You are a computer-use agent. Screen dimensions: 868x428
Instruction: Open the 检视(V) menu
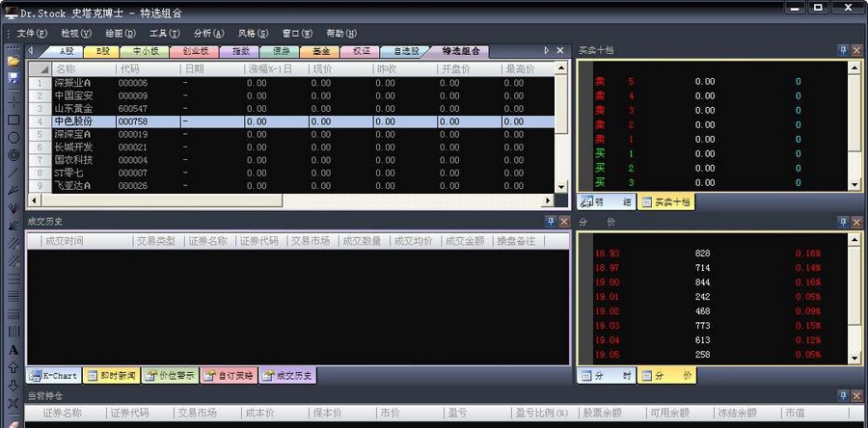76,33
